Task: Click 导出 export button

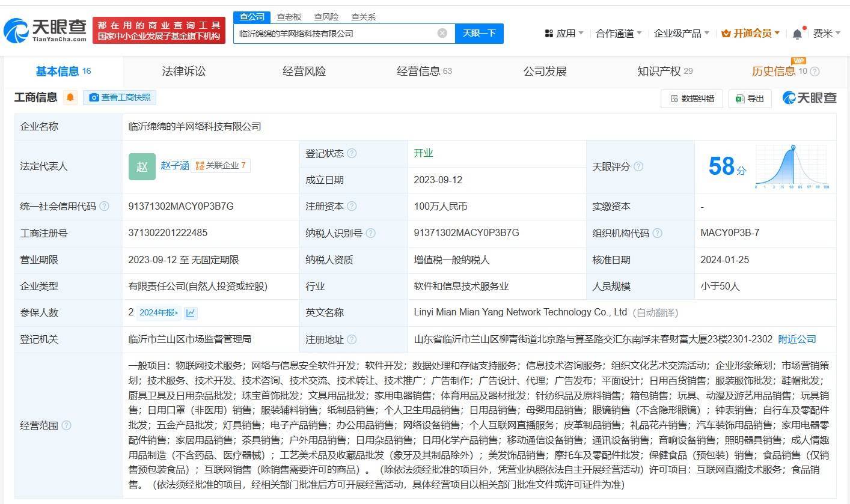Action: [x=750, y=99]
